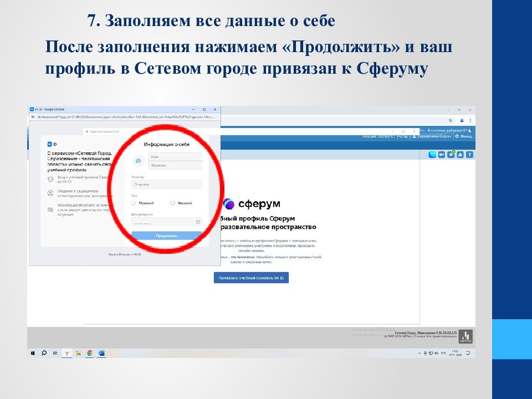
Task: Open the mail icon with green badge
Action: point(451,155)
